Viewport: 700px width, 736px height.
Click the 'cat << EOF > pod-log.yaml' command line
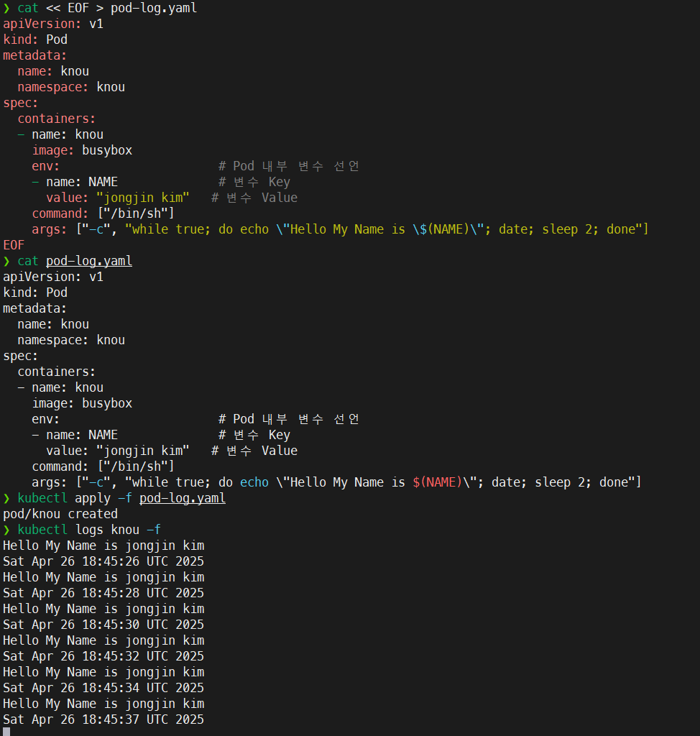pyautogui.click(x=107, y=8)
